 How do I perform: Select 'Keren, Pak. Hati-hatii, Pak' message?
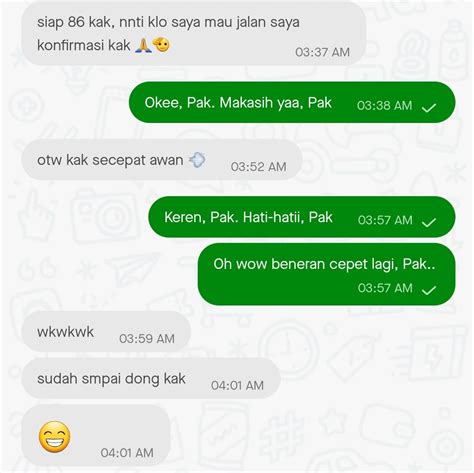tap(302, 217)
